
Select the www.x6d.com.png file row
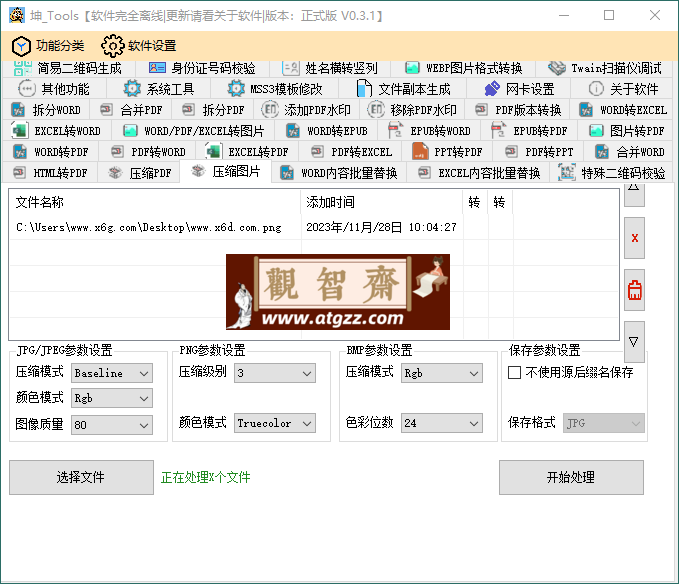(x=314, y=227)
